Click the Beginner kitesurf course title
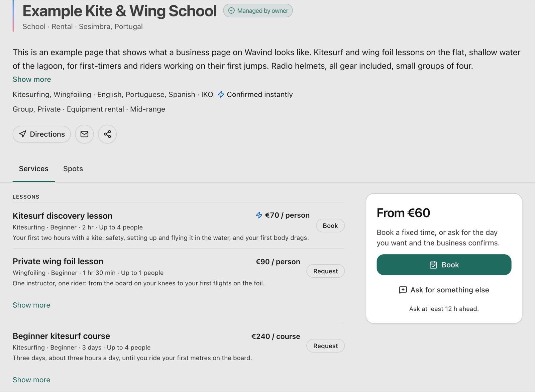 tap(61, 336)
